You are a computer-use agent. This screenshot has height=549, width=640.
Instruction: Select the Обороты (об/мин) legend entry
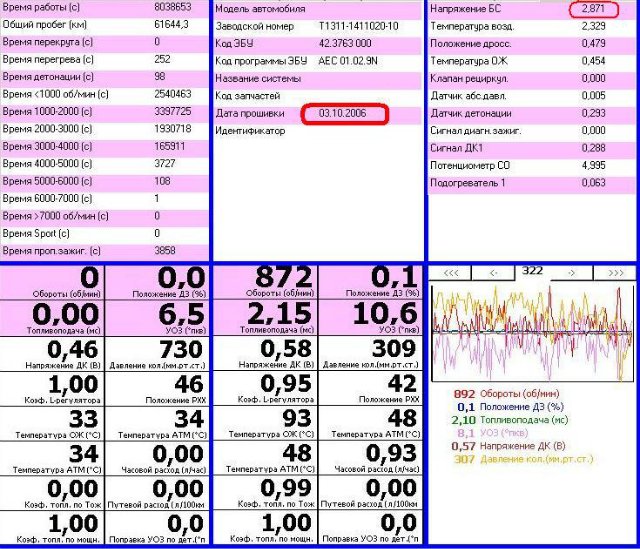click(x=522, y=394)
